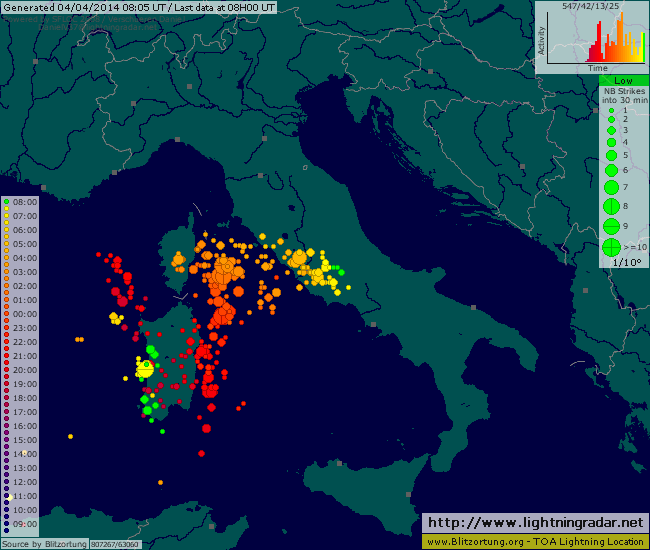Select the 01:00 time label

pyautogui.click(x=25, y=300)
